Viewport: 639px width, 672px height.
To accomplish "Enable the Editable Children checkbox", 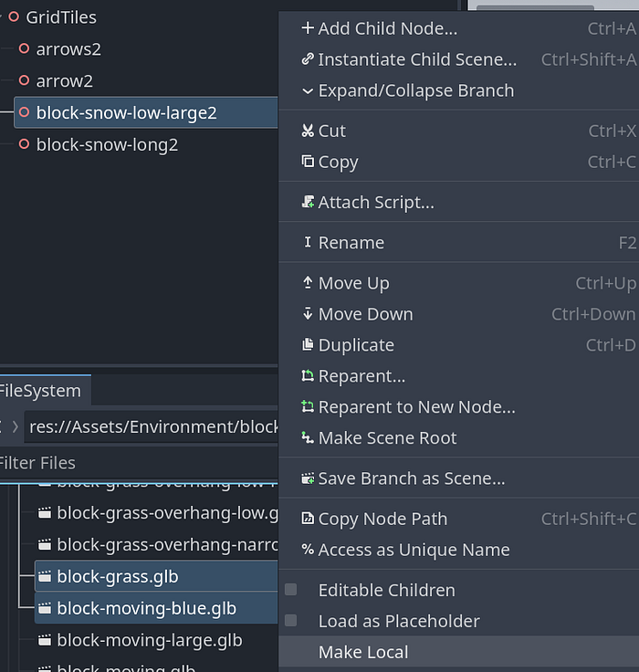I will pos(290,590).
